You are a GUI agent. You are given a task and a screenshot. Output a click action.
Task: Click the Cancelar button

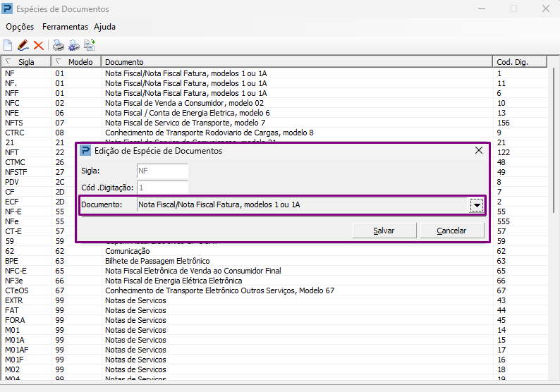452,231
